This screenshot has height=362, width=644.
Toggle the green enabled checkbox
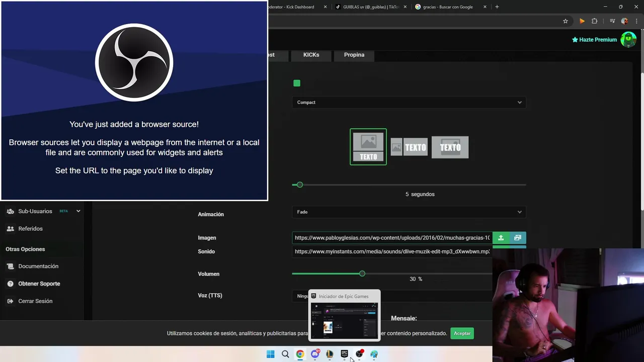click(x=297, y=83)
